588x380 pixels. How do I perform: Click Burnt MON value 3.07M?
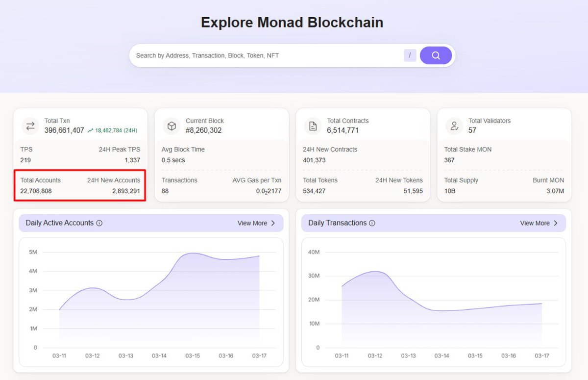pos(555,191)
